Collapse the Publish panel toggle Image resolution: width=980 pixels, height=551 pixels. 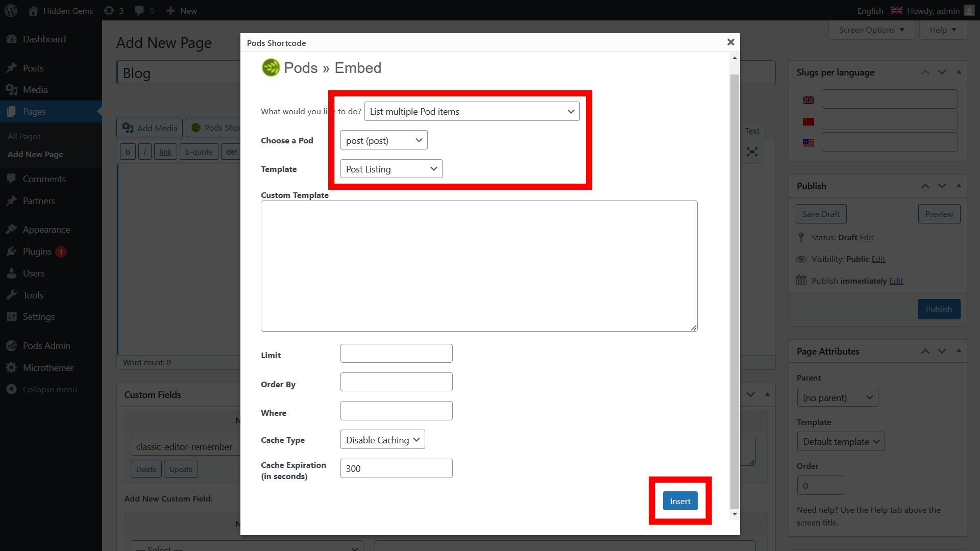(x=959, y=186)
